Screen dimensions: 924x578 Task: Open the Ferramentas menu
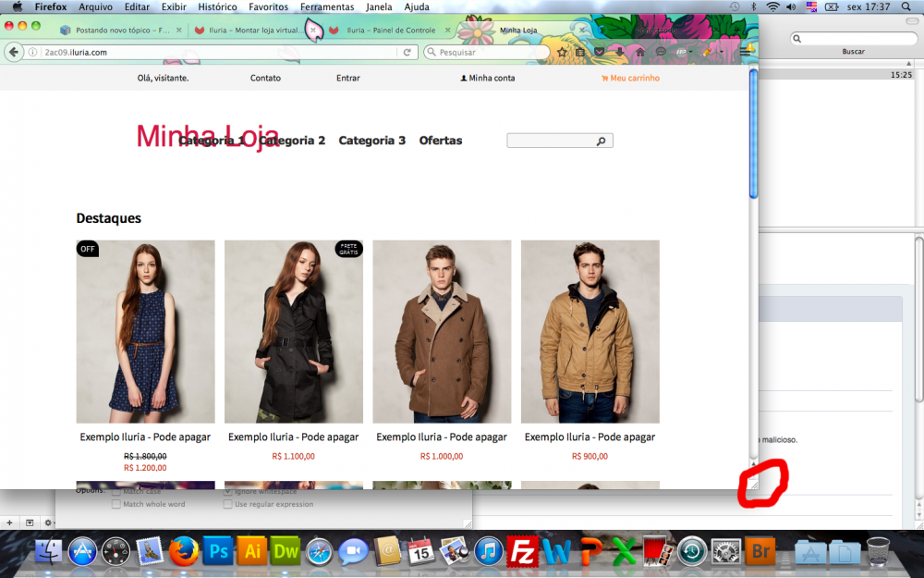point(327,6)
